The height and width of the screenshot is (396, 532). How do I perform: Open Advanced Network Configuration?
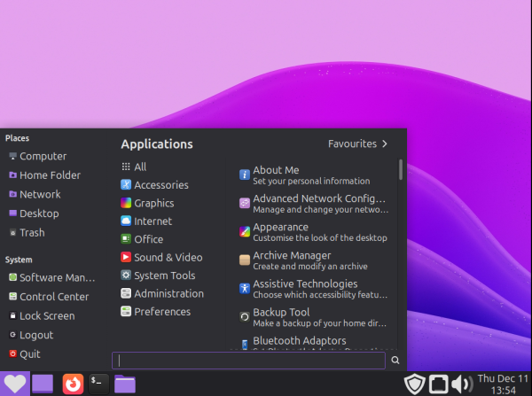[x=314, y=204]
